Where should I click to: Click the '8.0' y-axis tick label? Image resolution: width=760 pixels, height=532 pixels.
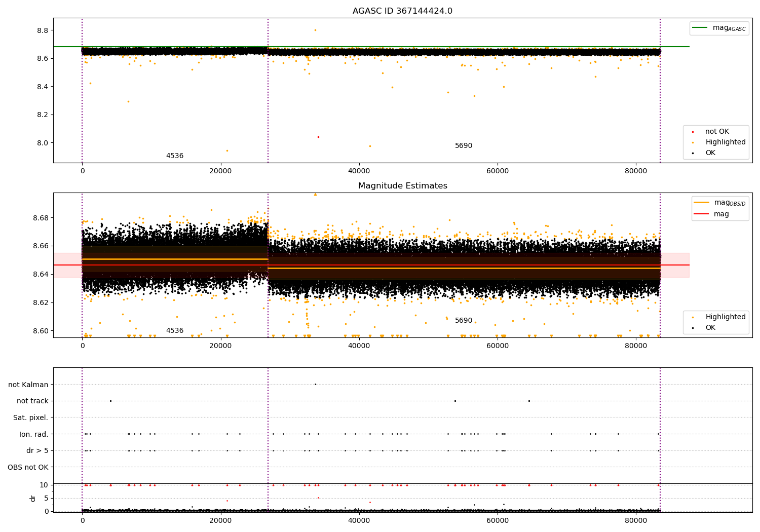43,143
